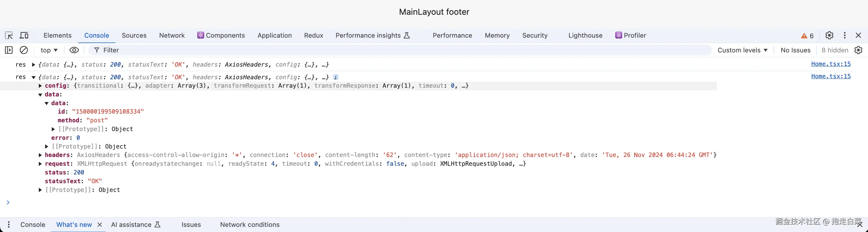Switch to the main Console tab
The height and width of the screenshot is (232, 868).
(x=97, y=35)
